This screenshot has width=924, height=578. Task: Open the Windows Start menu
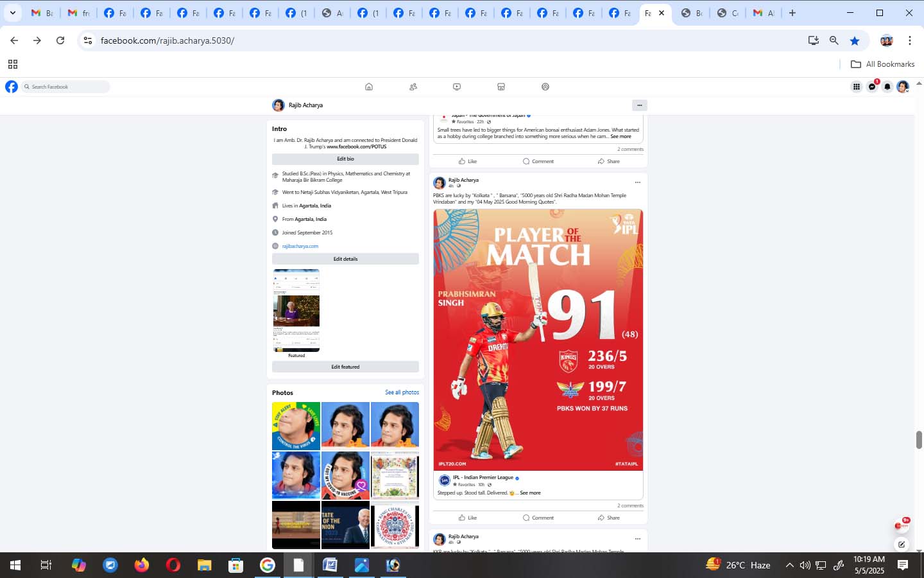click(x=15, y=565)
